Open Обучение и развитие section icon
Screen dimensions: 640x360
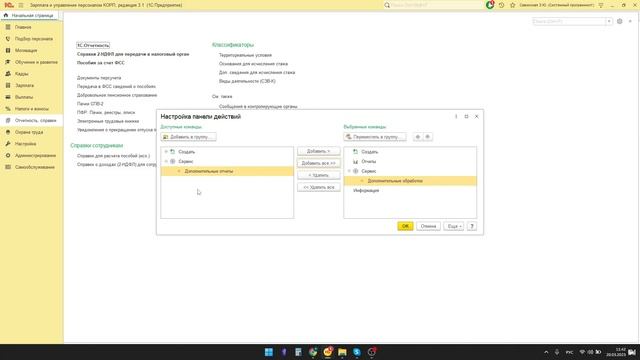(8, 62)
